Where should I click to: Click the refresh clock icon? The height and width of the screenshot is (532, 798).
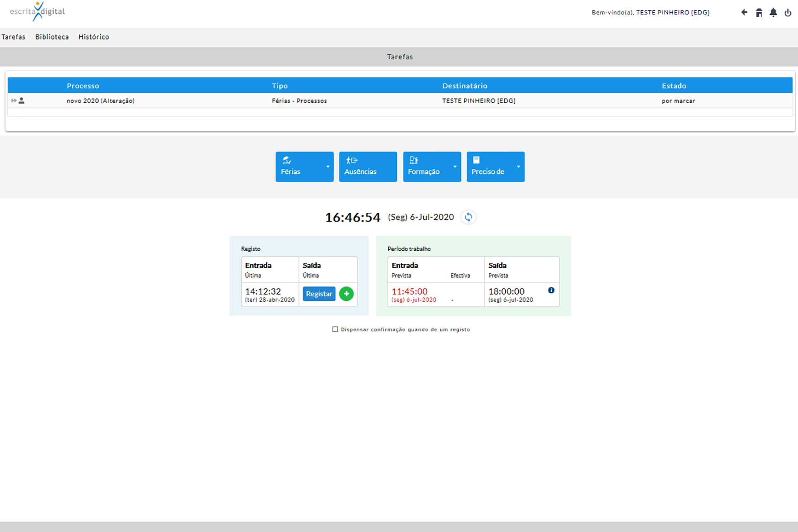[468, 217]
